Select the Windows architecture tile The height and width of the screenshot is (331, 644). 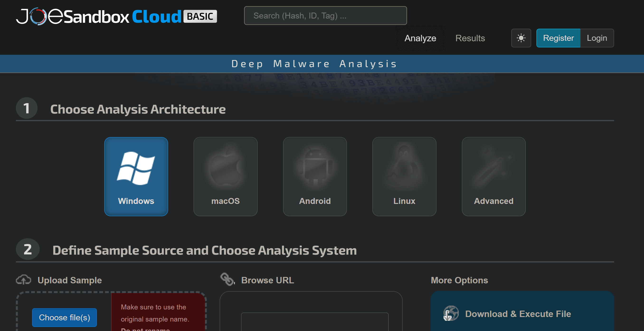(x=136, y=176)
